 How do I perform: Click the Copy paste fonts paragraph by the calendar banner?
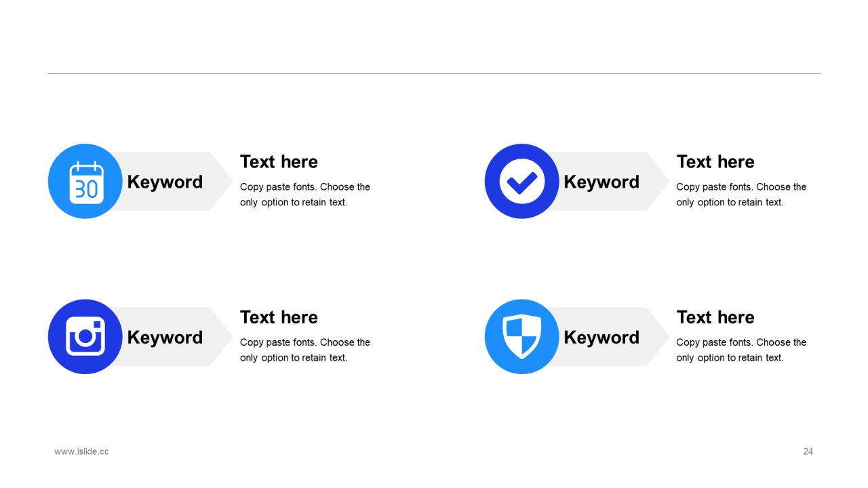click(305, 195)
